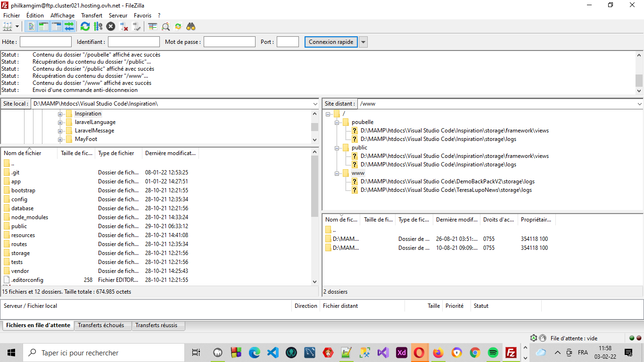Open the Connexion rapide history dropdown
644x362 pixels.
(363, 42)
